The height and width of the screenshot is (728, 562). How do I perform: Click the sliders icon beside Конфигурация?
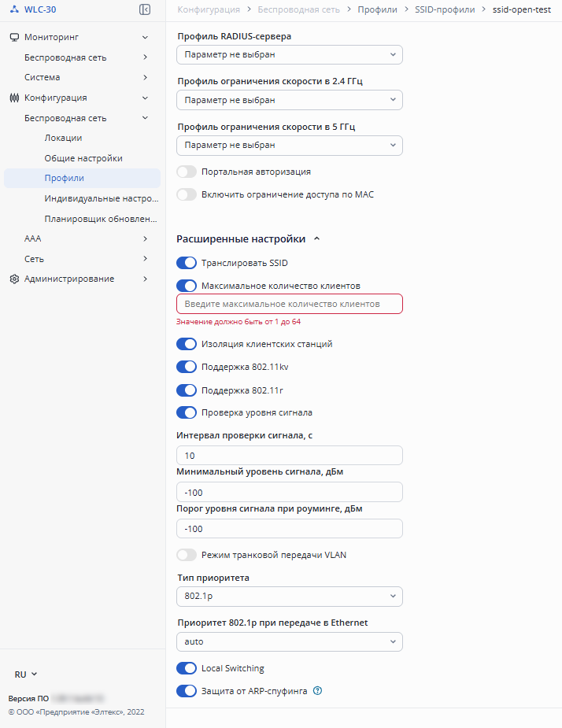[x=14, y=98]
